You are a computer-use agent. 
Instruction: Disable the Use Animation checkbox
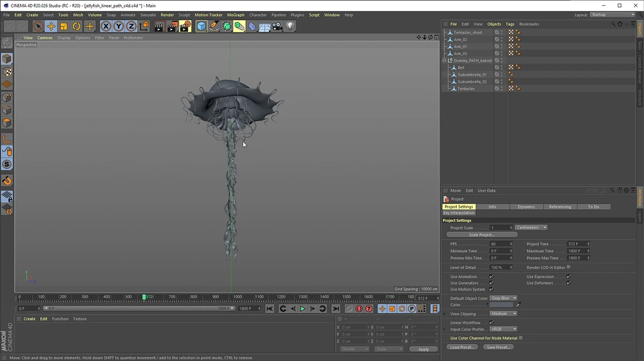coord(491,277)
